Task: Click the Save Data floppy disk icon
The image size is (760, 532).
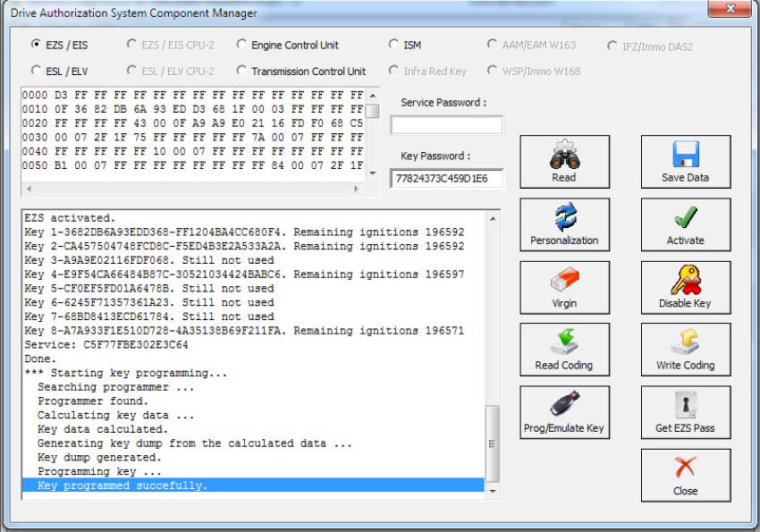Action: pos(685,162)
